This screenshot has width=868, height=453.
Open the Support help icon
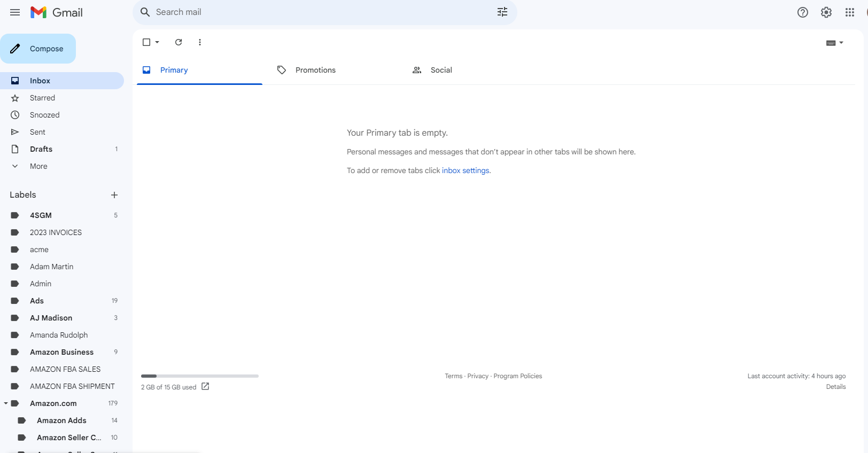[803, 12]
